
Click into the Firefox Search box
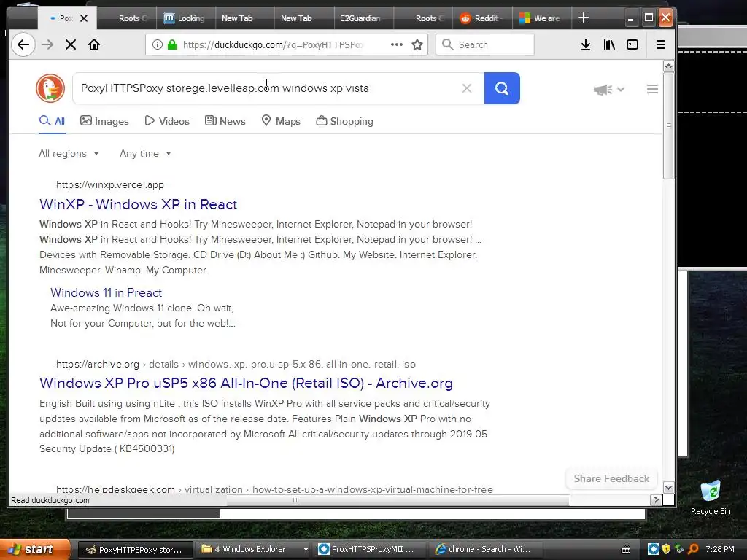pos(485,44)
